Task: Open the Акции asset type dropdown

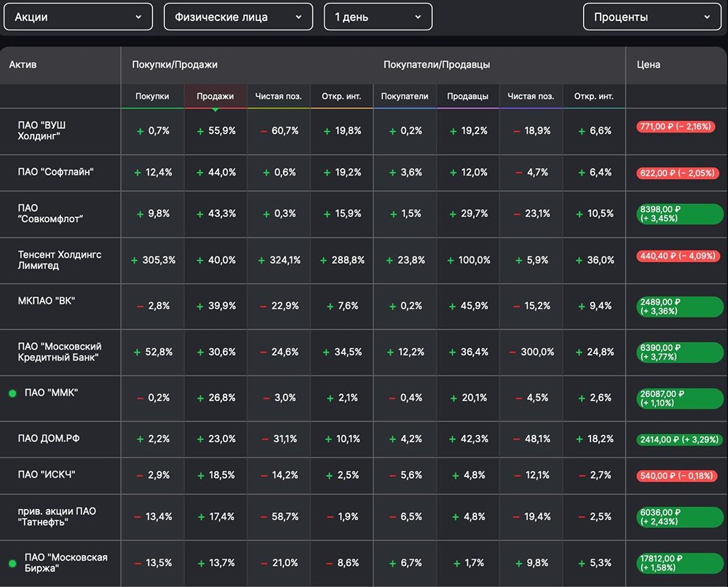Action: (78, 17)
